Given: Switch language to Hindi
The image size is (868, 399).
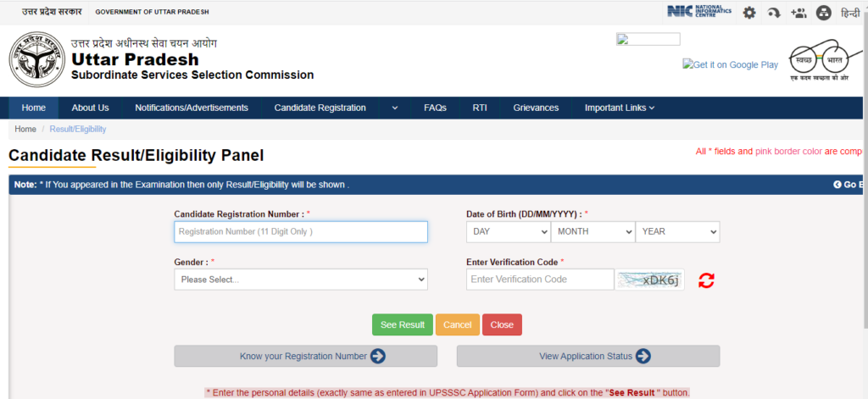Looking at the screenshot, I should pyautogui.click(x=849, y=13).
